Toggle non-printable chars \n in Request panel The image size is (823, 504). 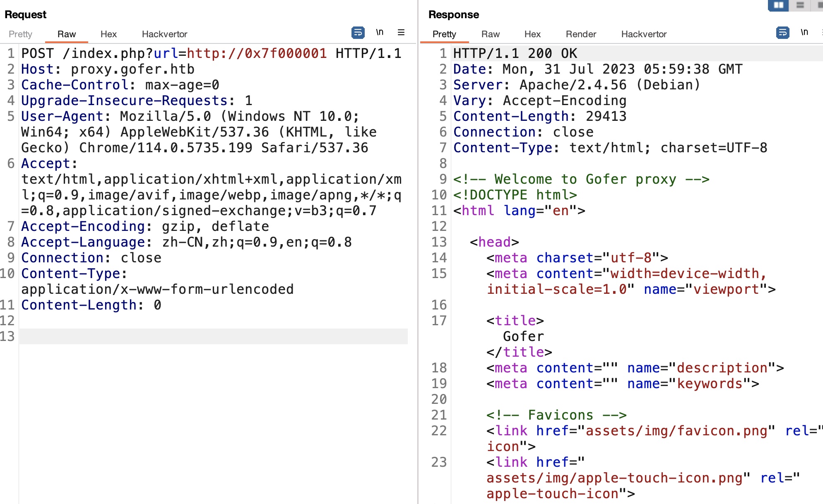click(380, 32)
